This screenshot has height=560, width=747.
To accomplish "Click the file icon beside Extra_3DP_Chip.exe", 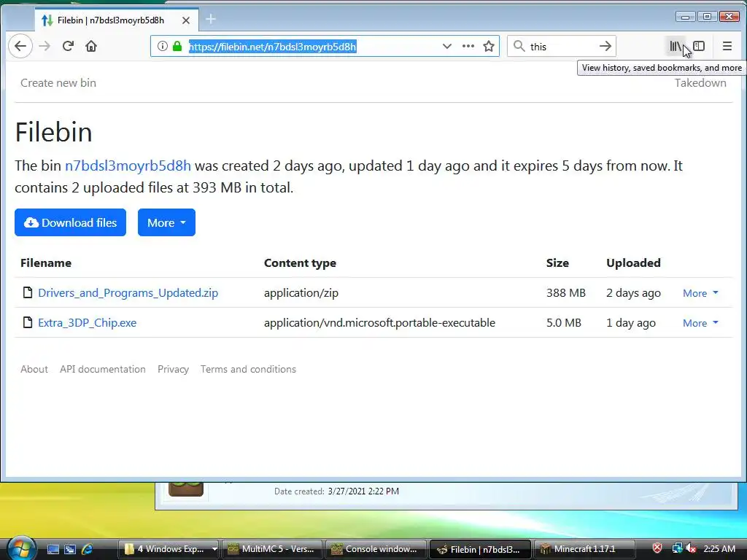I will point(28,322).
